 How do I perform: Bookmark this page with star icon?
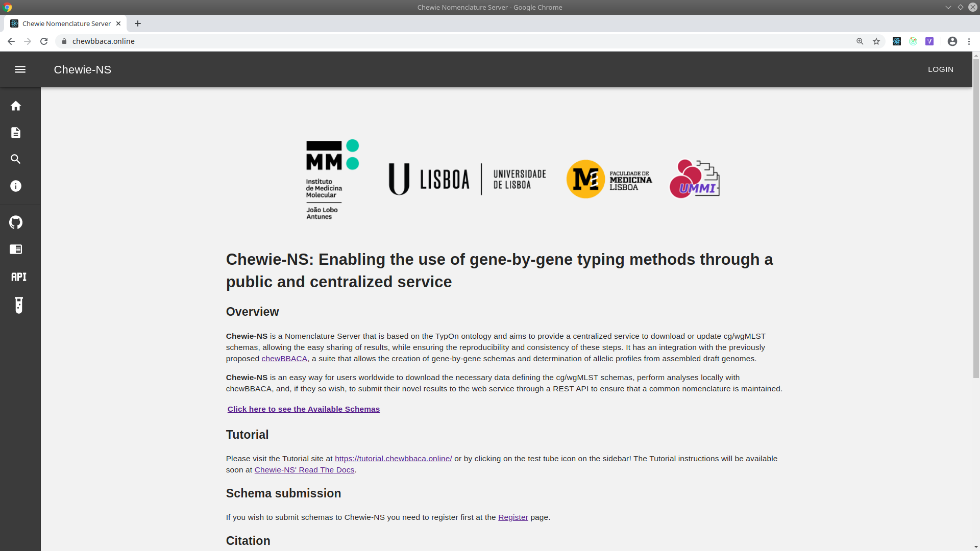tap(876, 41)
